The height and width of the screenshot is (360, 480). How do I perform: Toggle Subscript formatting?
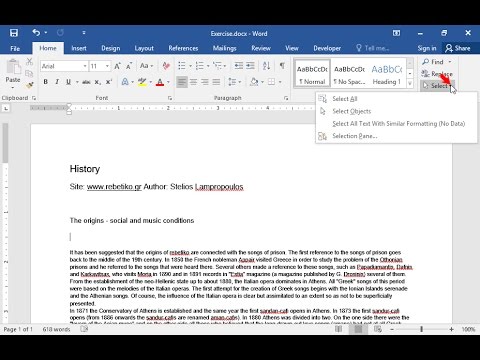[x=97, y=82]
